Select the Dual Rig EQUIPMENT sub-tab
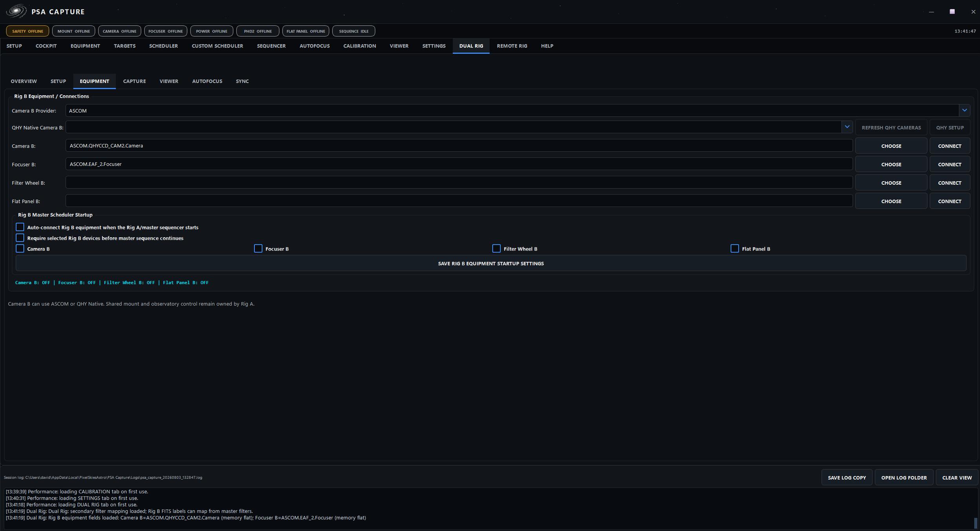This screenshot has width=980, height=531. tap(94, 81)
